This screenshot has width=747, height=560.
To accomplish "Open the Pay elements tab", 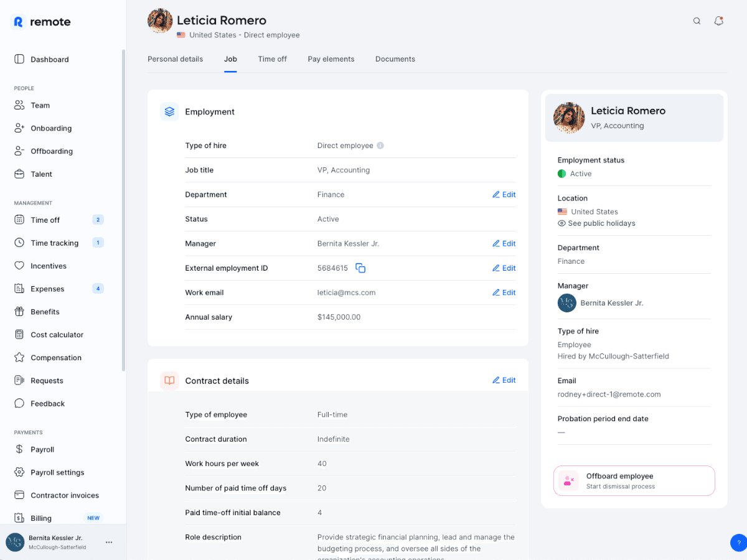I will coord(331,59).
